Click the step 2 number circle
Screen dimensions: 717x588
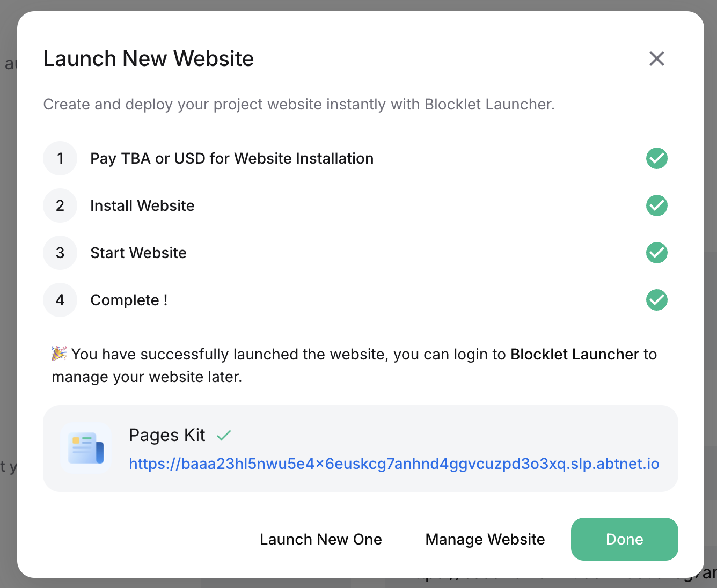coord(60,205)
